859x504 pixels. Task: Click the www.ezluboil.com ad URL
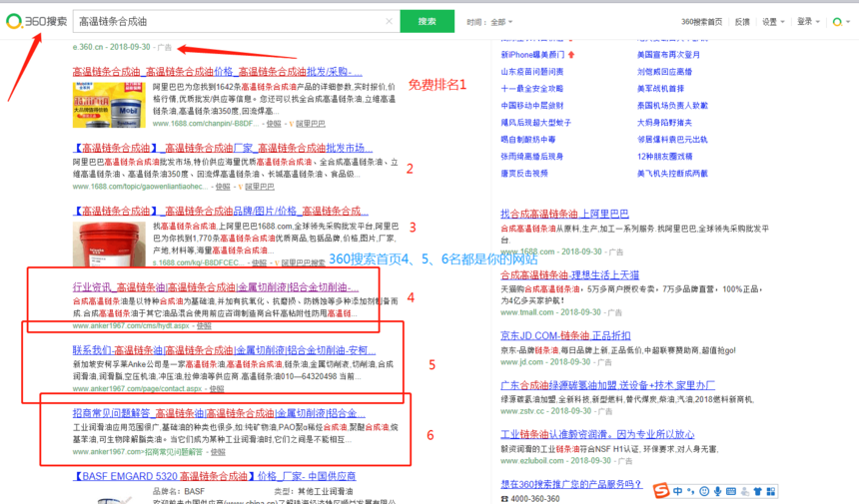[532, 461]
